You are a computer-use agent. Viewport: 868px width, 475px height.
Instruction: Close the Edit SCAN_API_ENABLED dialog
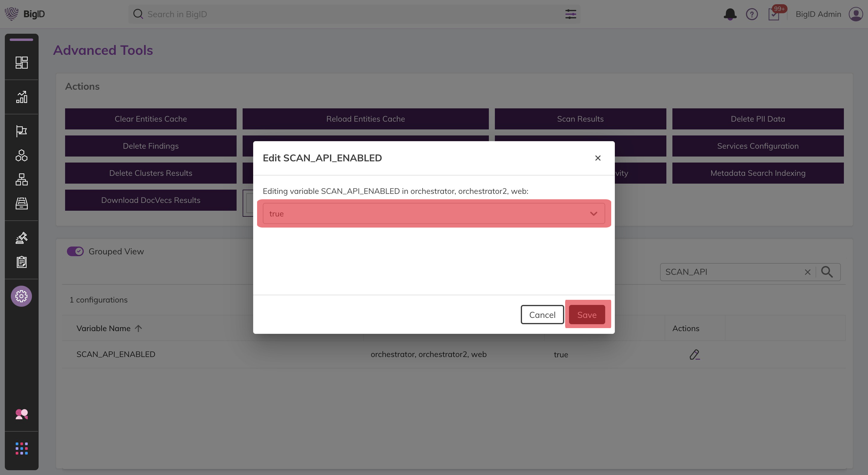[x=598, y=158]
